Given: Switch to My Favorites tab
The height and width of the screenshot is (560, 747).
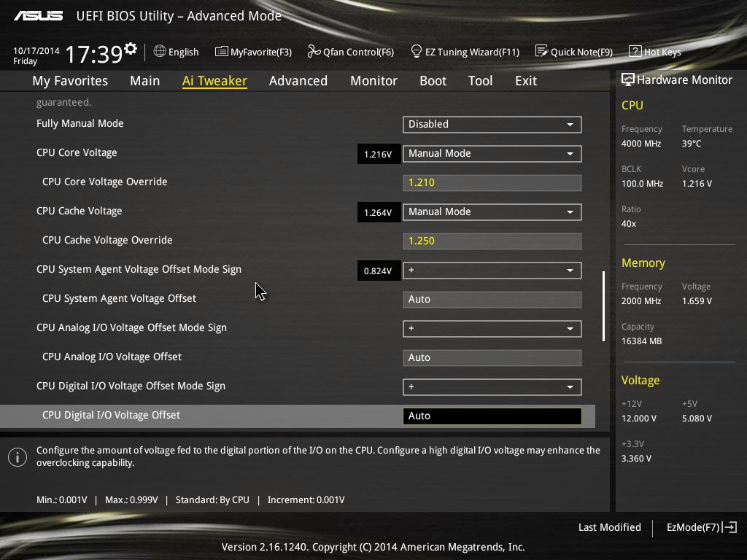Looking at the screenshot, I should tap(70, 80).
